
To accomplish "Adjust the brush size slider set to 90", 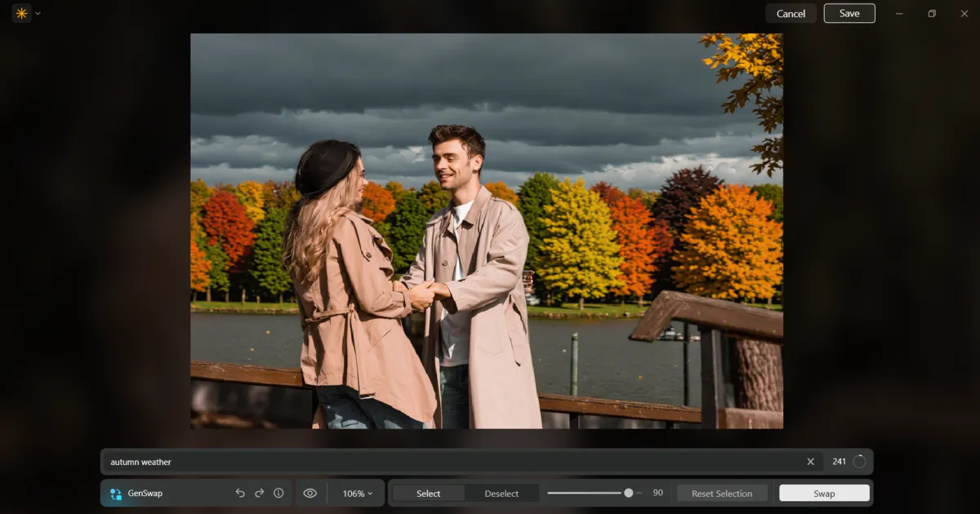I will [x=629, y=492].
